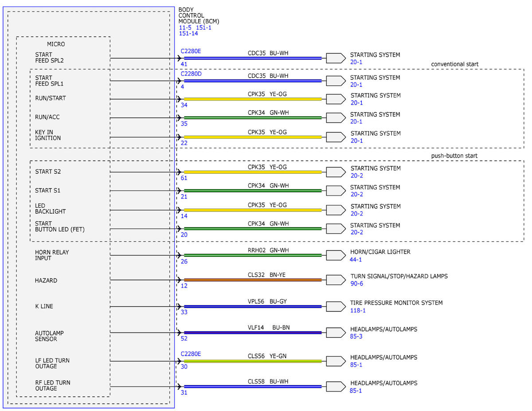The height and width of the screenshot is (411, 532).
Task: Open the 20-2 link on the START BUTTON LED row
Action: (357, 232)
